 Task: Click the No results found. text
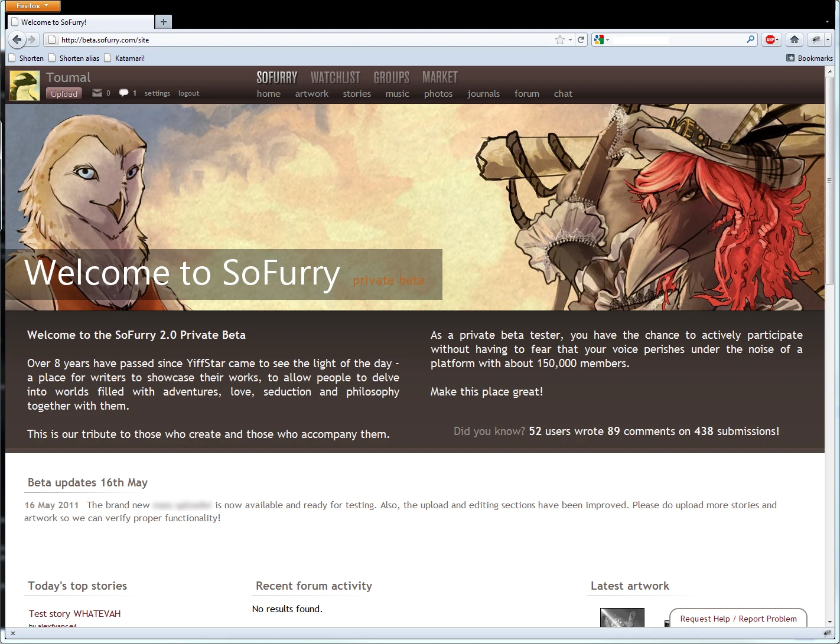coord(287,609)
